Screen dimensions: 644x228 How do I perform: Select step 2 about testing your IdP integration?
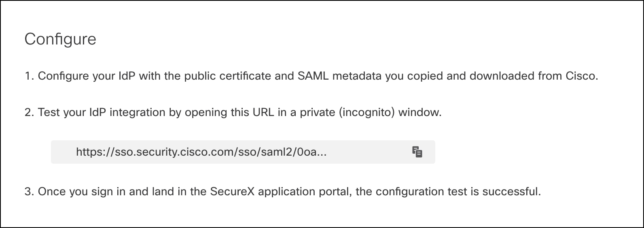tap(233, 112)
